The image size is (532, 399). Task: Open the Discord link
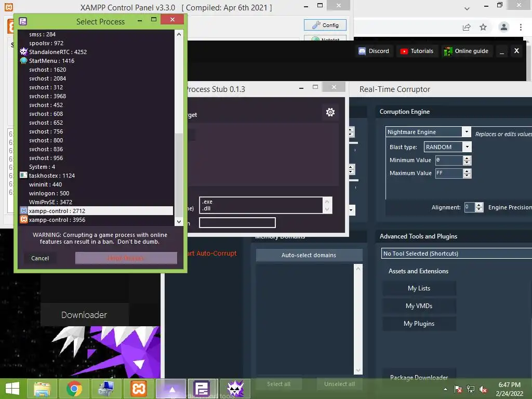click(374, 51)
